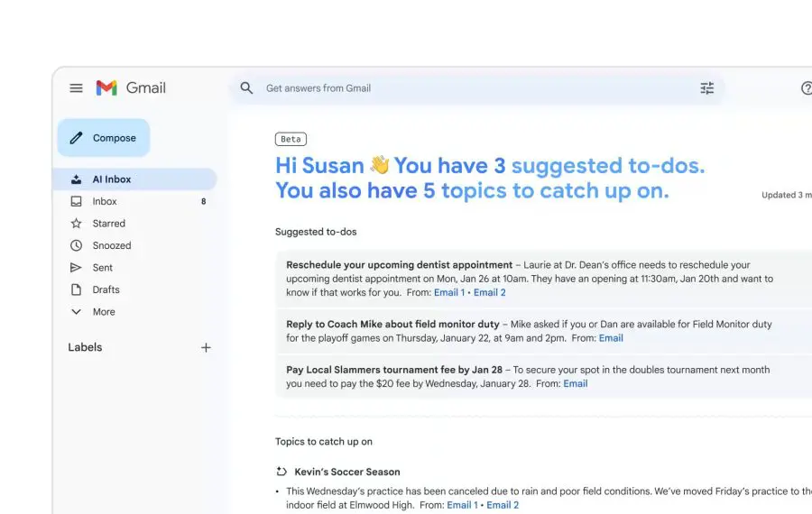The image size is (812, 514).
Task: Open the Inbox folder
Action: 105,202
